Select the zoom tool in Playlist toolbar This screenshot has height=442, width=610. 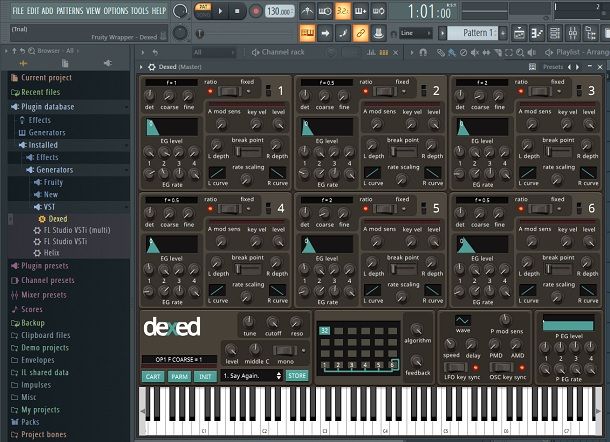[520, 52]
